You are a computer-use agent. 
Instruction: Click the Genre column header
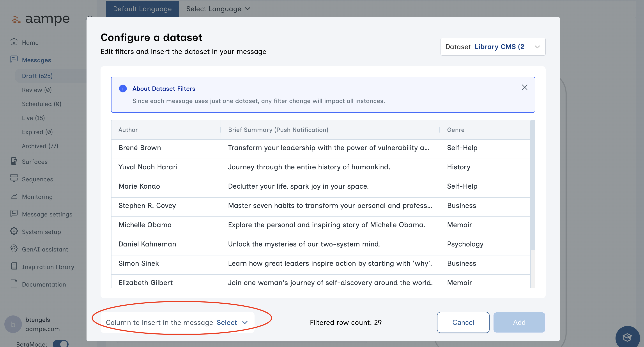485,130
